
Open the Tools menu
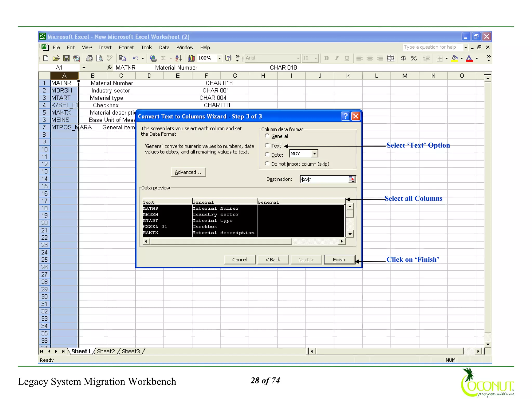tap(147, 48)
